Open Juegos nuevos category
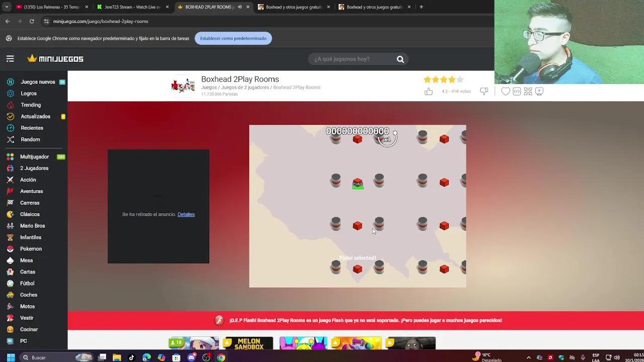The width and height of the screenshot is (644, 362). [x=38, y=82]
